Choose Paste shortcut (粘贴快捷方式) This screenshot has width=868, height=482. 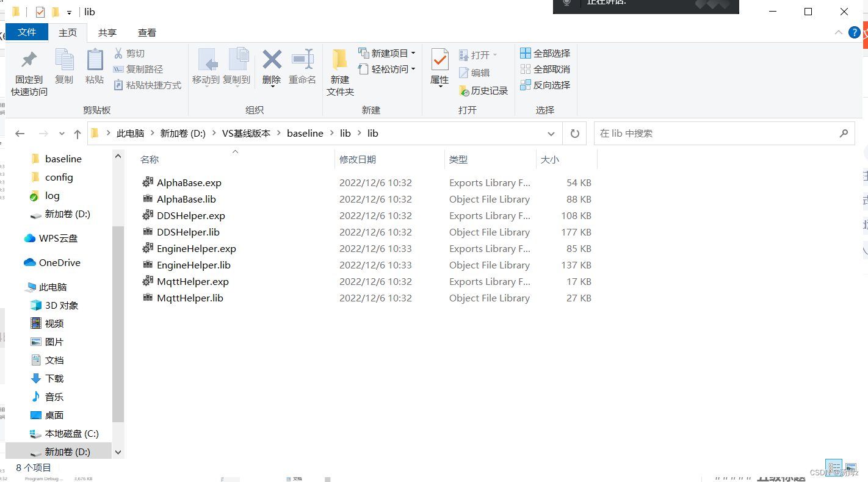click(x=148, y=85)
